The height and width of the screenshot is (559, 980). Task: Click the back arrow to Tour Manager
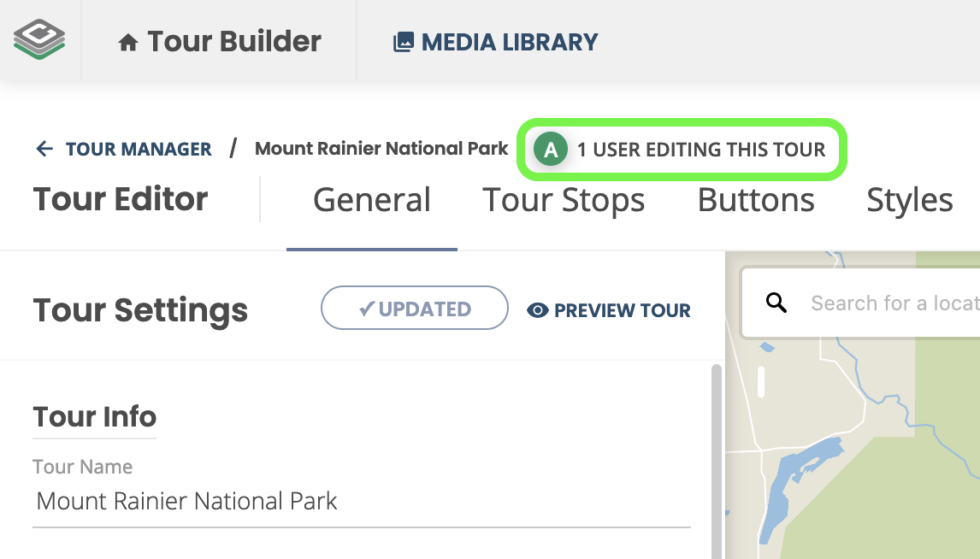pos(44,149)
